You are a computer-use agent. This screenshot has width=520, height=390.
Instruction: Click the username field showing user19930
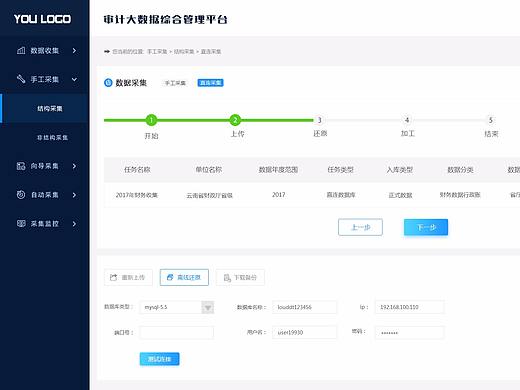[304, 333]
